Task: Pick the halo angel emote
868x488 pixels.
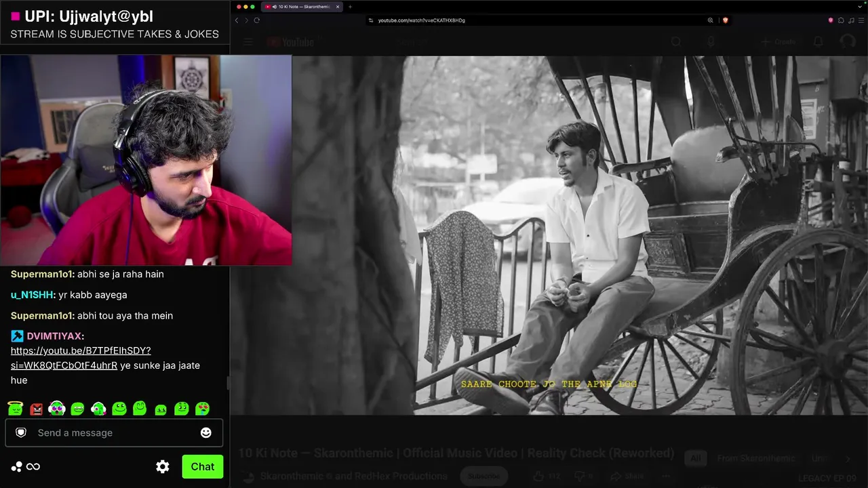Action: [16, 409]
